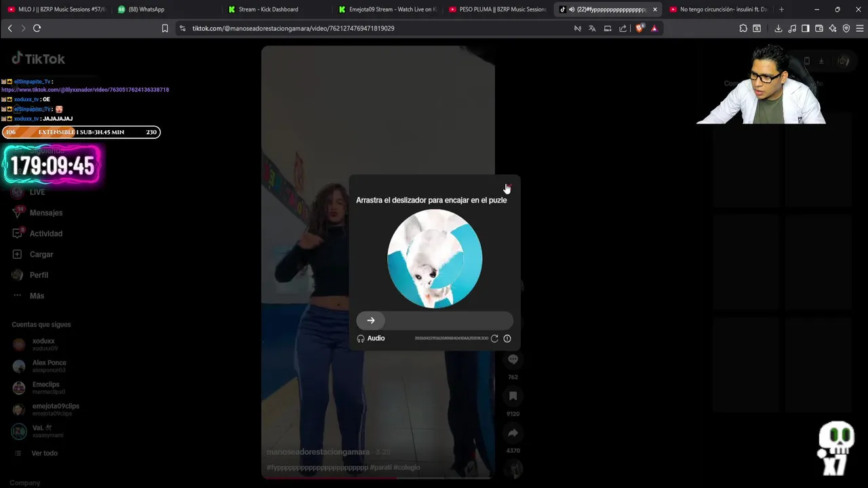Screen dimensions: 868x488
Task: Switch to PESO PLUMA BZRP tab
Action: pos(498,9)
